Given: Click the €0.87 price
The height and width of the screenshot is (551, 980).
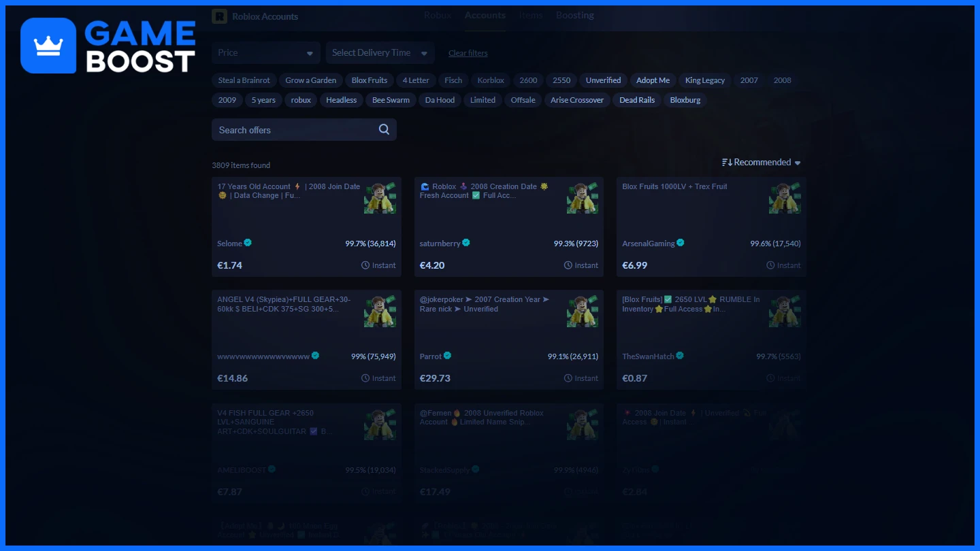Looking at the screenshot, I should (x=635, y=378).
